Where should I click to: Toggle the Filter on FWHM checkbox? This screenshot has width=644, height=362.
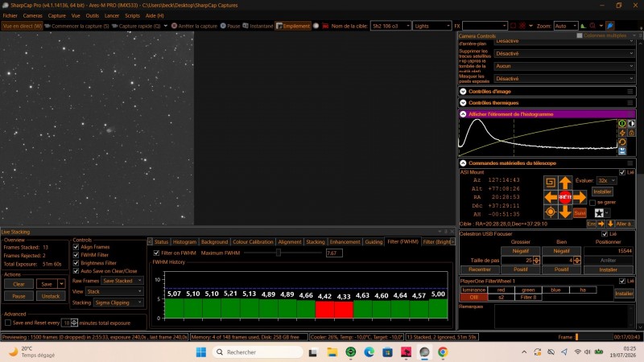point(156,253)
